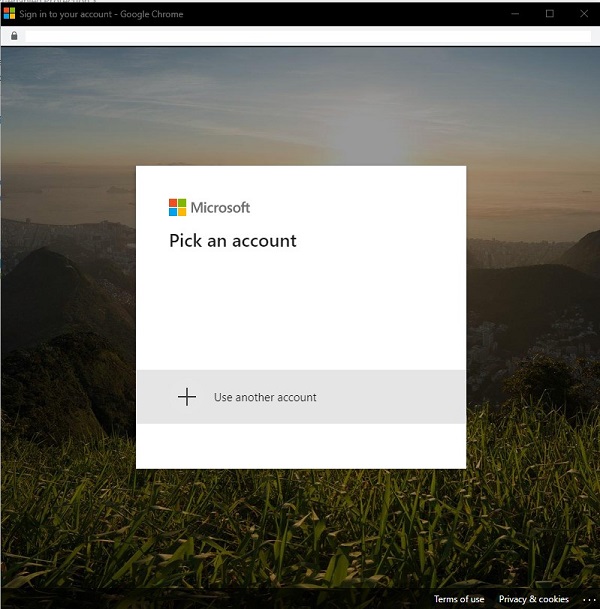This screenshot has height=609, width=600.
Task: Click the plus icon beside Use another account
Action: 187,397
